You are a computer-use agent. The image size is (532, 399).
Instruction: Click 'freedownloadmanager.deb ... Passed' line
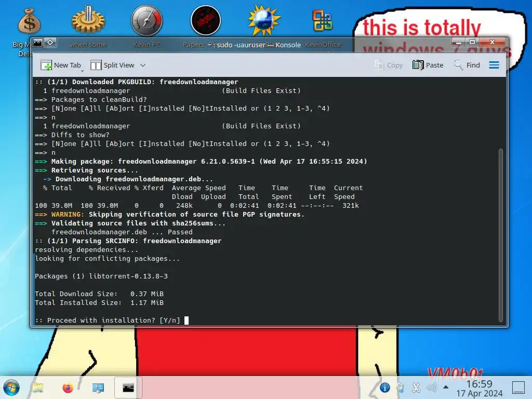[x=122, y=232]
